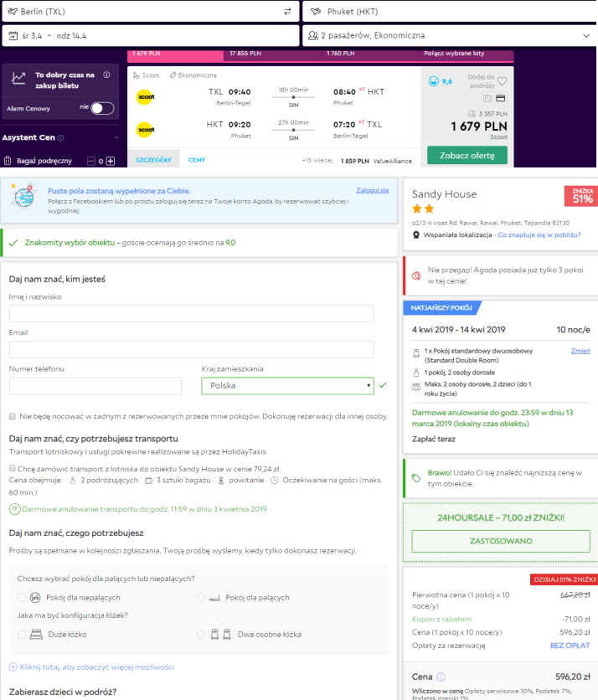Select Duże łóżko bed option

point(22,635)
